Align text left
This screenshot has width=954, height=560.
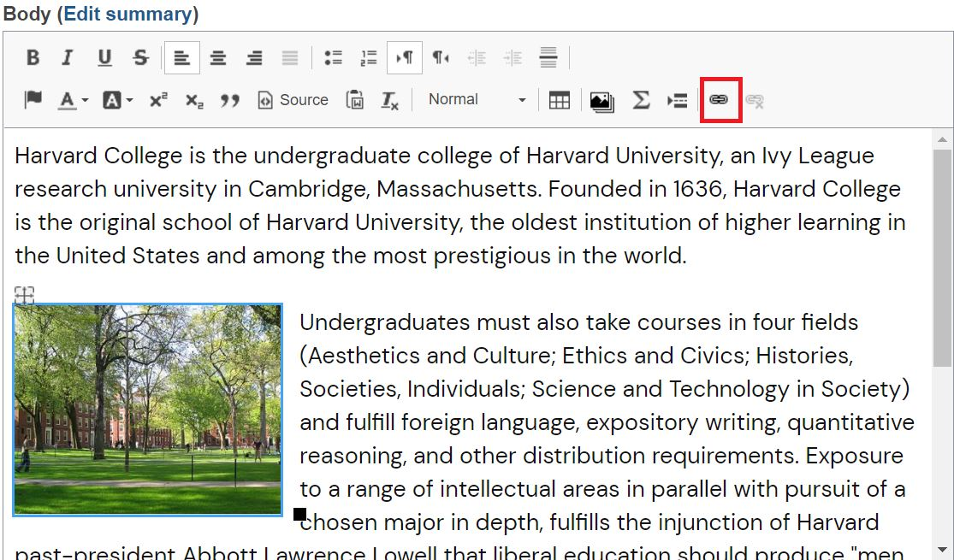point(182,58)
